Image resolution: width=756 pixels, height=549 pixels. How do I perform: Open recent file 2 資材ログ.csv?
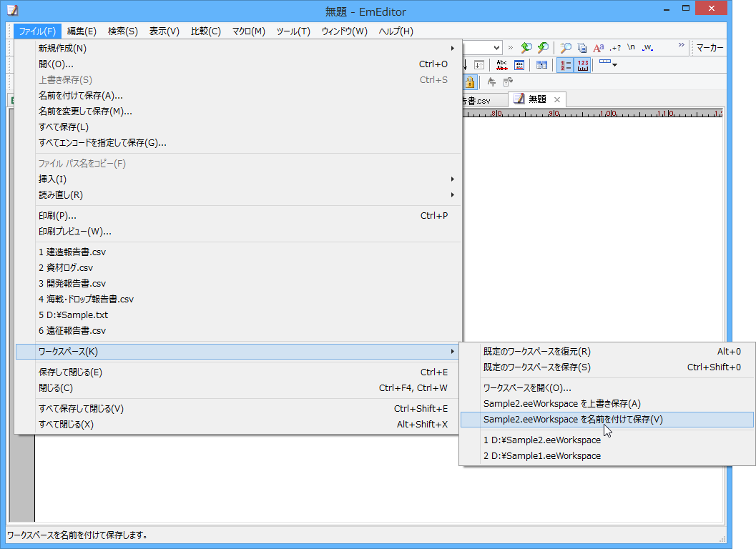click(238, 267)
